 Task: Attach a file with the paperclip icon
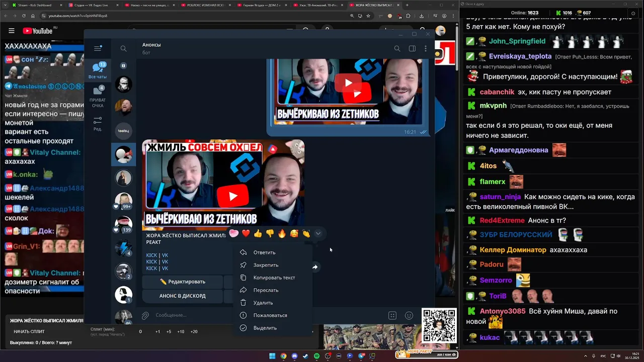coord(145,315)
